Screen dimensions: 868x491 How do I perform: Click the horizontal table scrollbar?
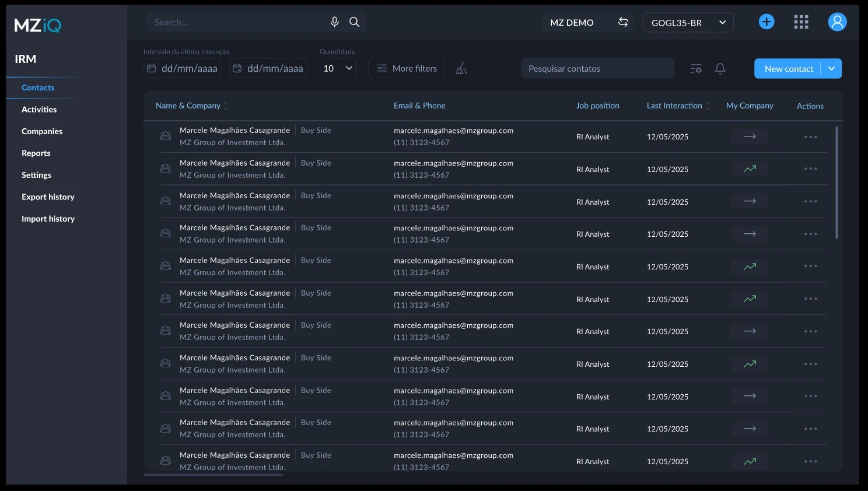[213, 475]
